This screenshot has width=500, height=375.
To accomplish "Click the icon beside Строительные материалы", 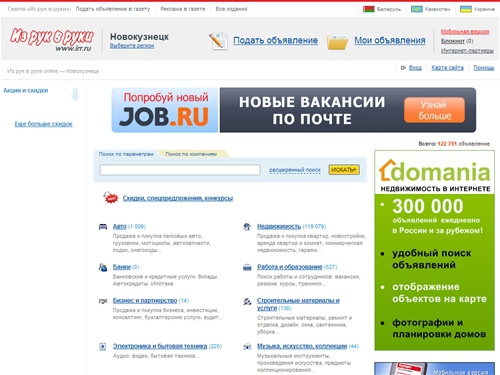I will (247, 302).
